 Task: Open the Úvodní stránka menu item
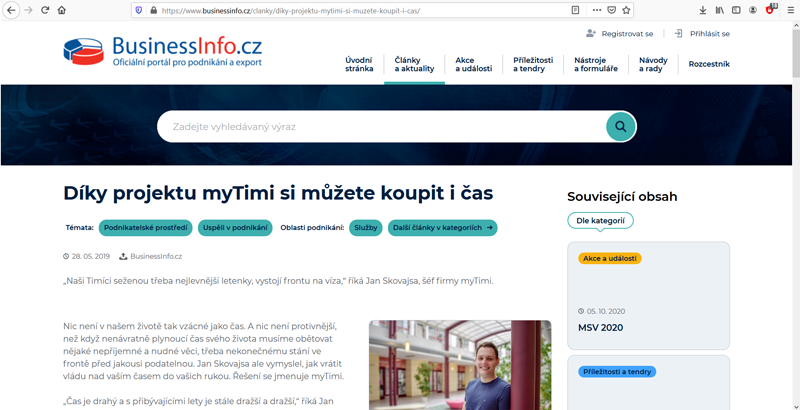[359, 64]
